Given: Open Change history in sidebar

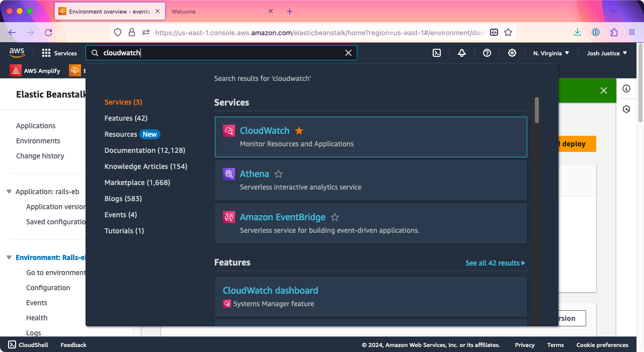Looking at the screenshot, I should [40, 156].
